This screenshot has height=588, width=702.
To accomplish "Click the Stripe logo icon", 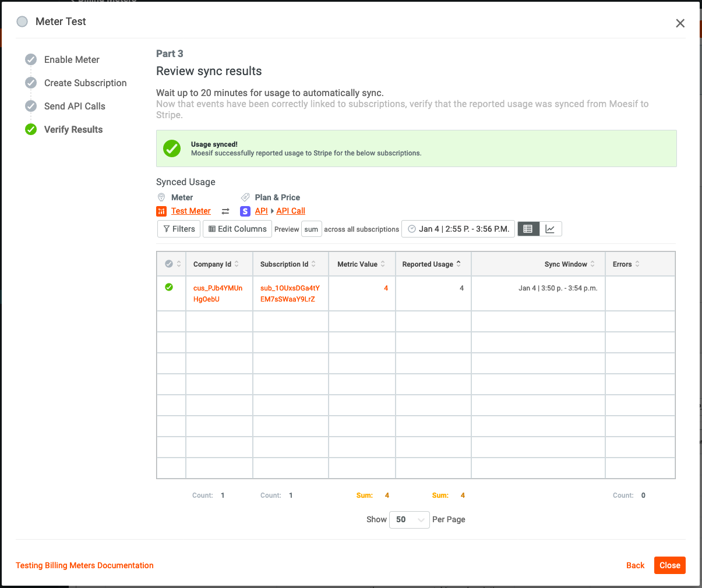I will coord(245,211).
